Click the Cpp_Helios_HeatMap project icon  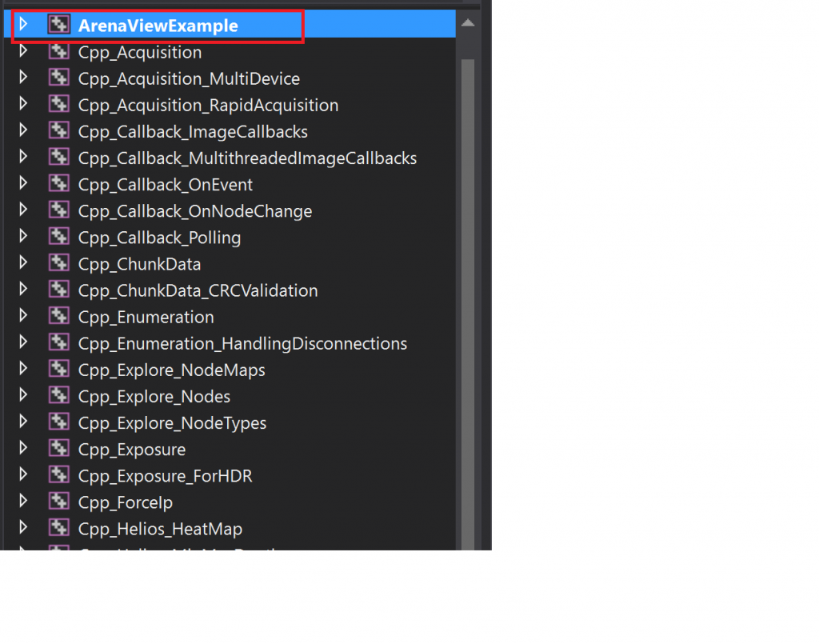pos(59,528)
